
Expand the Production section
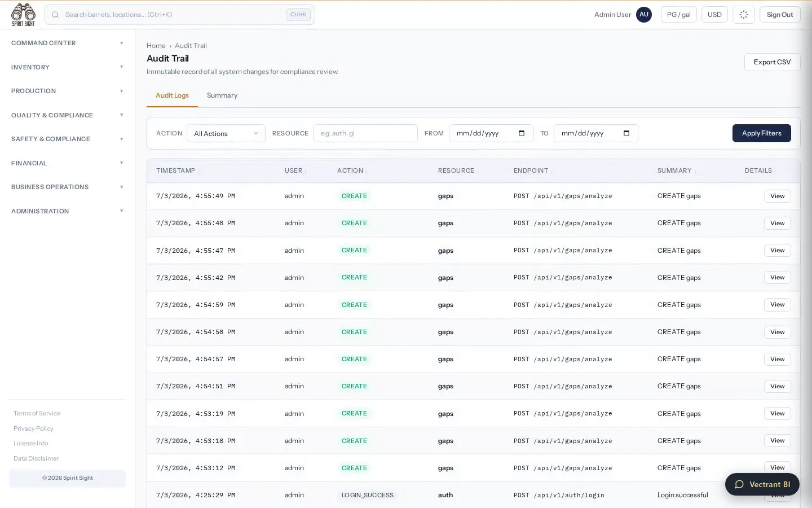point(67,91)
